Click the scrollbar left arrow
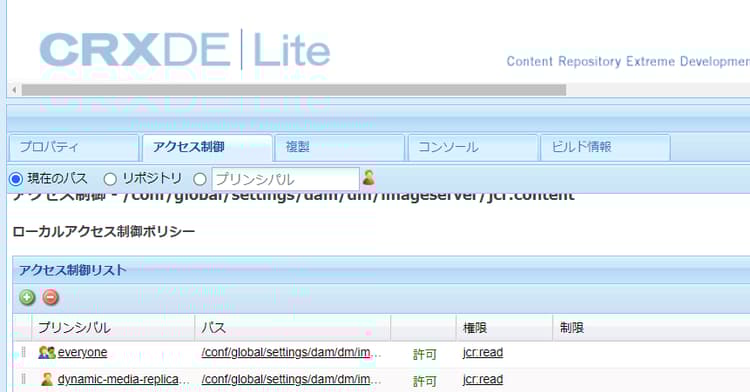The height and width of the screenshot is (392, 750). [x=14, y=90]
